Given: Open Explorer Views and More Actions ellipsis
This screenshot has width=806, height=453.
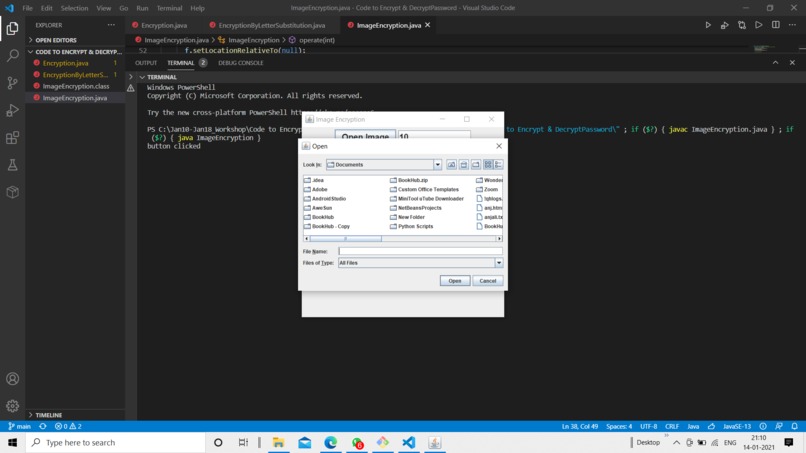Looking at the screenshot, I should tap(111, 25).
